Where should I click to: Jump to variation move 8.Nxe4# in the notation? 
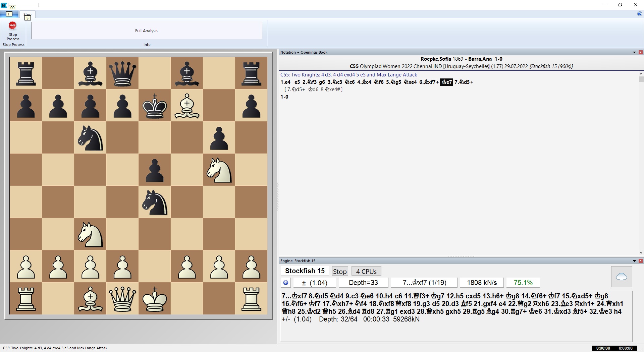point(331,90)
